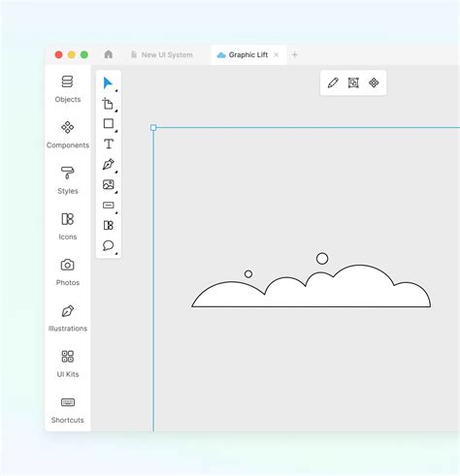Click the mask icon in top toolbar

pos(353,82)
